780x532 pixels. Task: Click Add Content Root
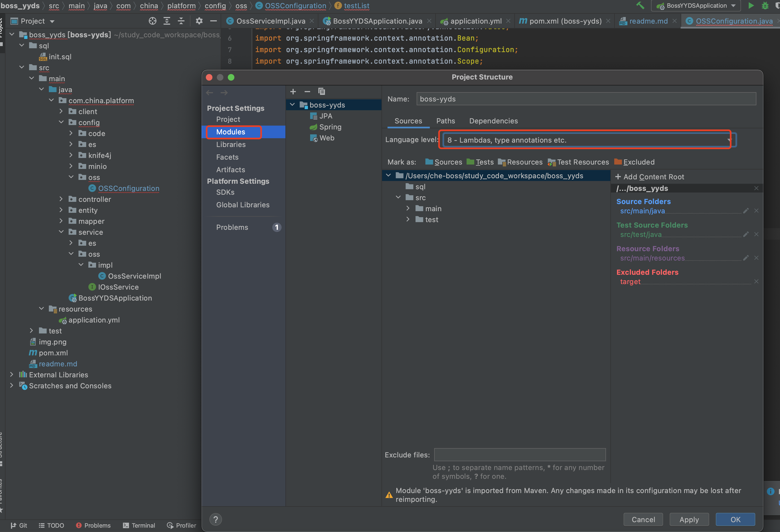coord(649,177)
